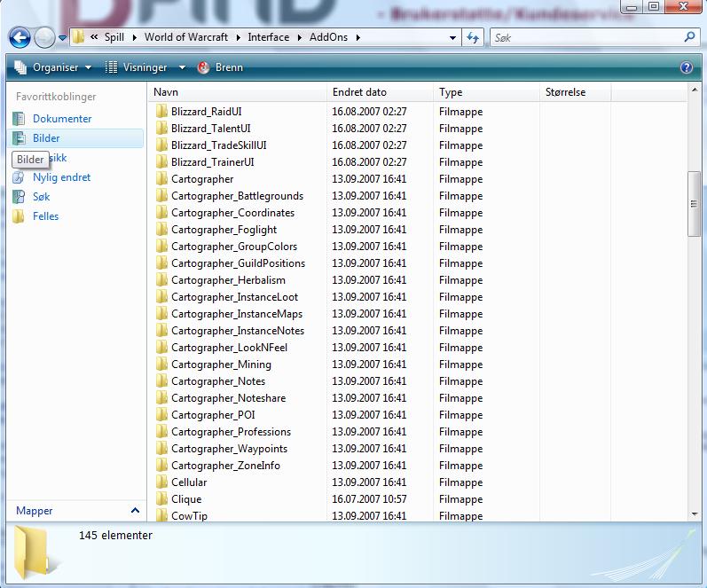The image size is (707, 588).
Task: Click the Felles folder icon in sidebar
Action: [x=19, y=216]
